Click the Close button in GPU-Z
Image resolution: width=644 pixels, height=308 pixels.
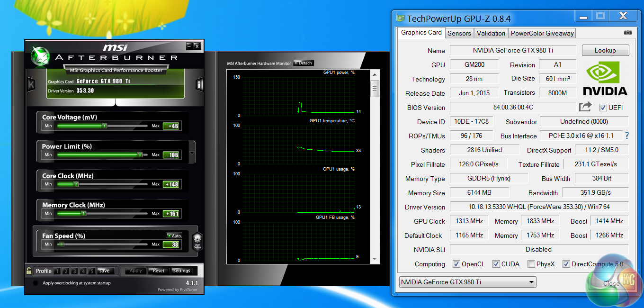pyautogui.click(x=611, y=283)
